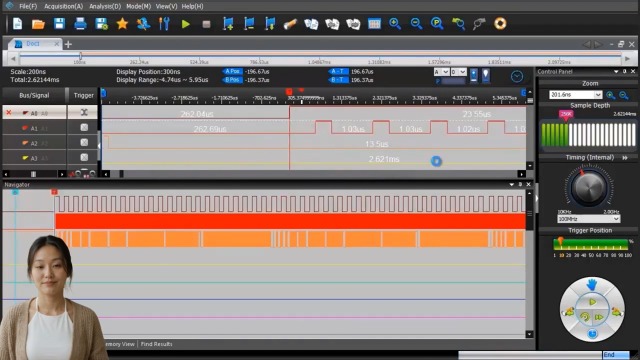Click the Trigger column header
This screenshot has height=360, width=640.
point(83,96)
